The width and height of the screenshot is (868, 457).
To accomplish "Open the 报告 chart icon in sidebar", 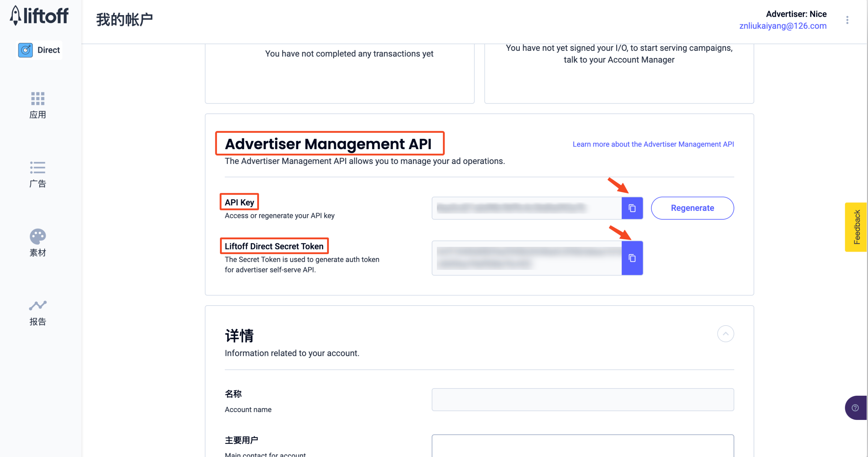I will tap(38, 306).
